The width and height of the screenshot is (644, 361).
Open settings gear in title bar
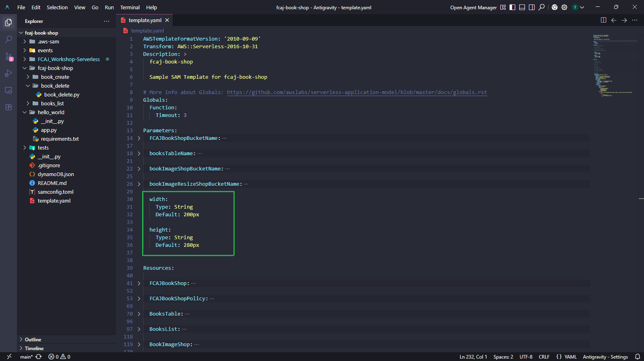coord(564,7)
